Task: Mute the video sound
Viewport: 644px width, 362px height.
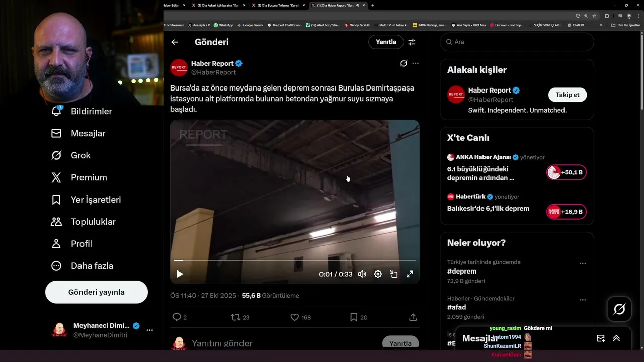Action: pos(362,274)
